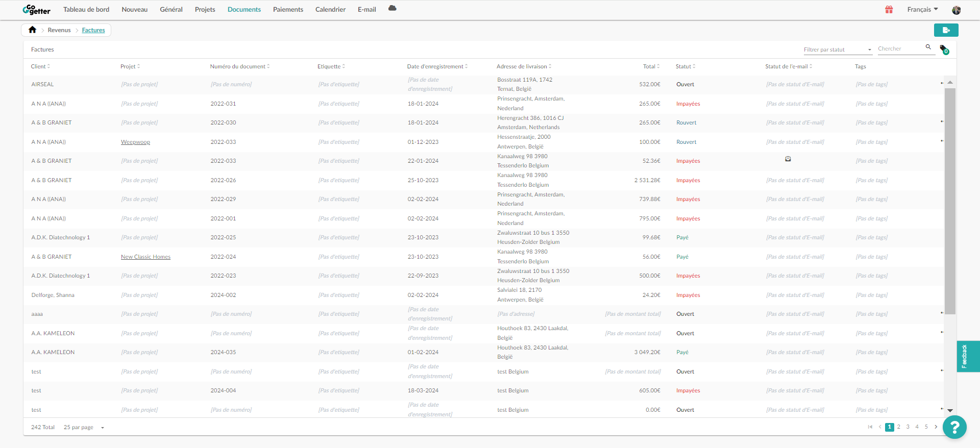Open row actions menu for aaaa row
Viewport: 980px width, 448px height.
[x=941, y=313]
